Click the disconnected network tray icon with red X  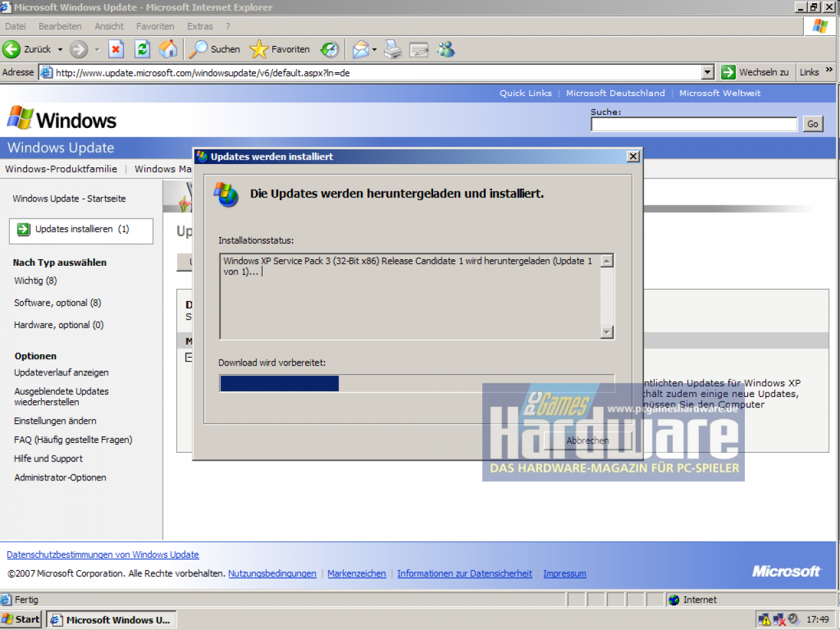pyautogui.click(x=779, y=619)
